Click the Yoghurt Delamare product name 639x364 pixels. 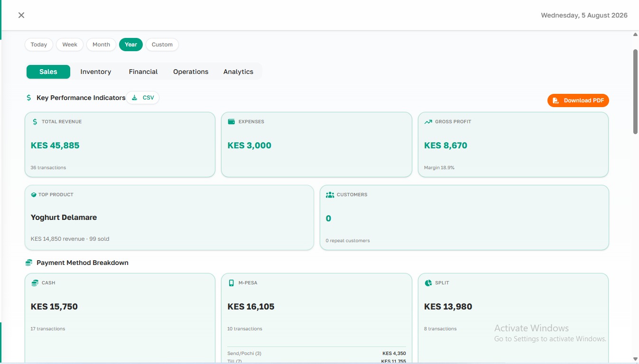pyautogui.click(x=64, y=218)
